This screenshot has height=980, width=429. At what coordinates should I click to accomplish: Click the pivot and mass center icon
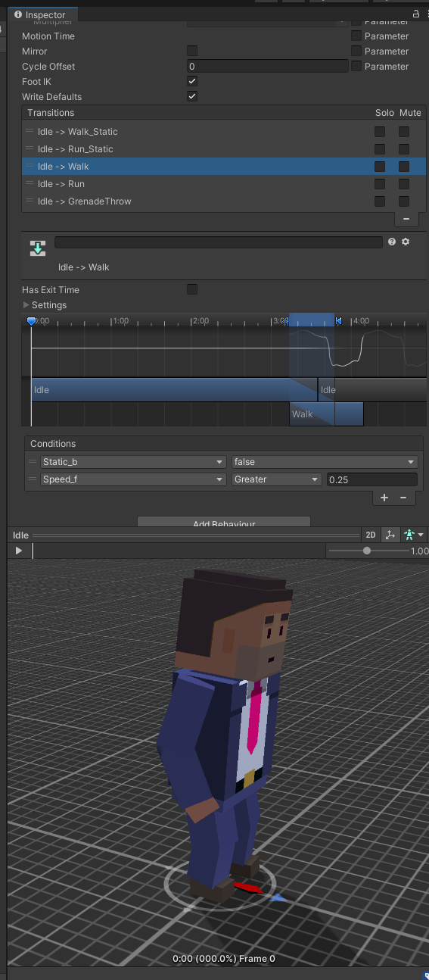[390, 535]
